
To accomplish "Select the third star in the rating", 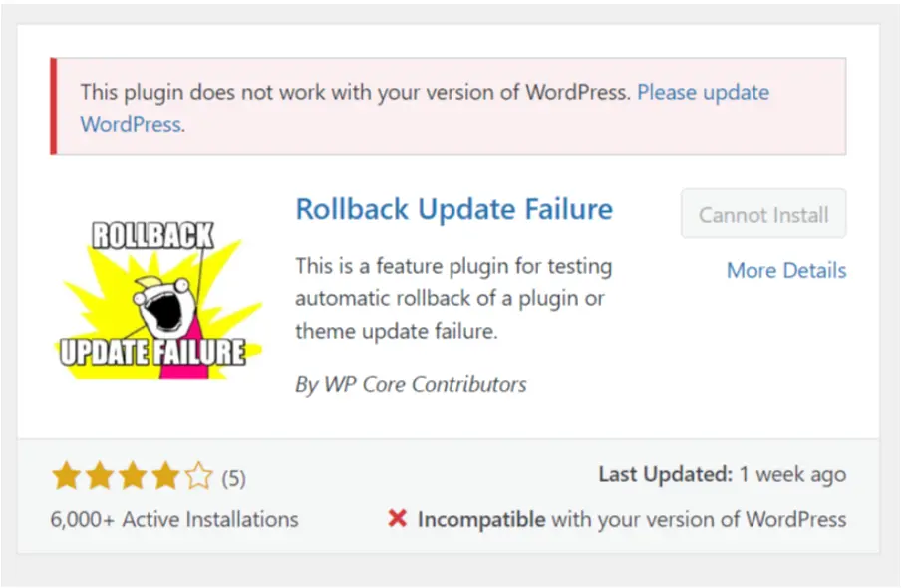I will point(131,476).
